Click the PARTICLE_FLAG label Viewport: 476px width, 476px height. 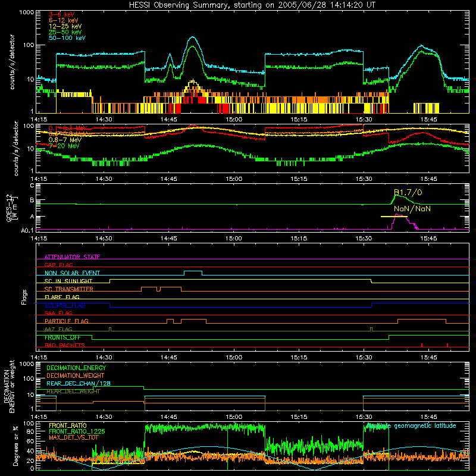67,321
